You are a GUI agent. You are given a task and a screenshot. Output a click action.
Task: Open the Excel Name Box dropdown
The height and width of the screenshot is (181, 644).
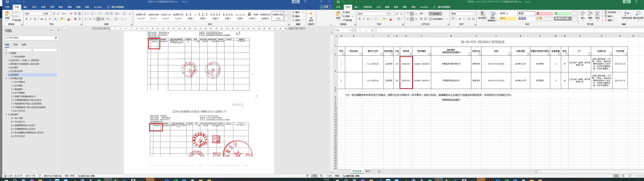tap(350, 30)
